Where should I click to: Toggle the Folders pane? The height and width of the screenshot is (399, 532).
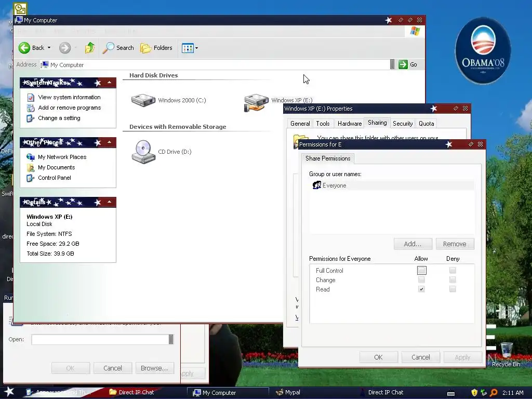coord(156,48)
